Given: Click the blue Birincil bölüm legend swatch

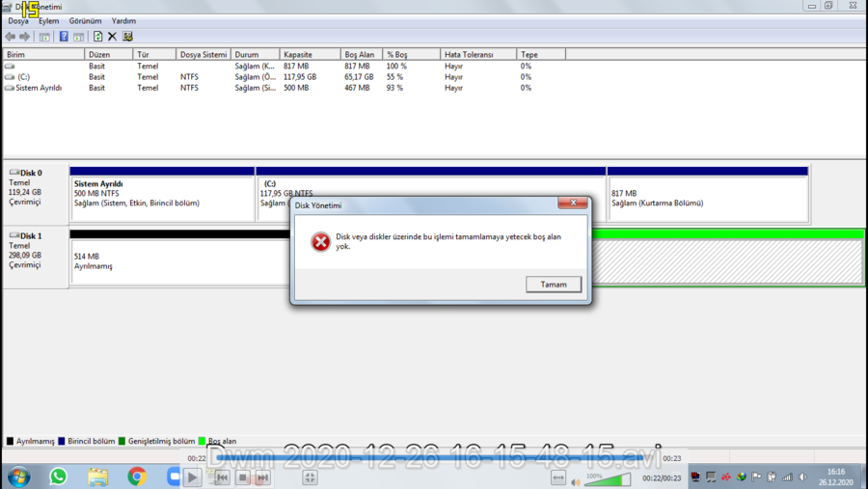Looking at the screenshot, I should [62, 442].
